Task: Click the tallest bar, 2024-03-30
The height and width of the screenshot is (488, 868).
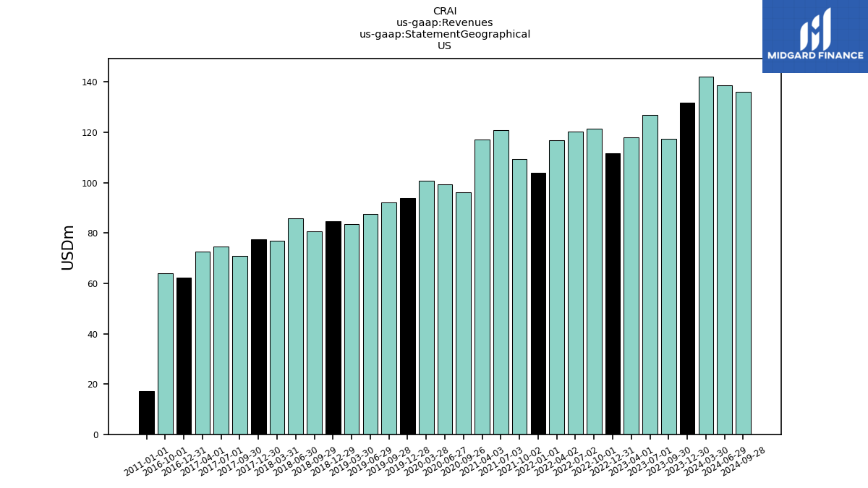Action: coord(706,255)
